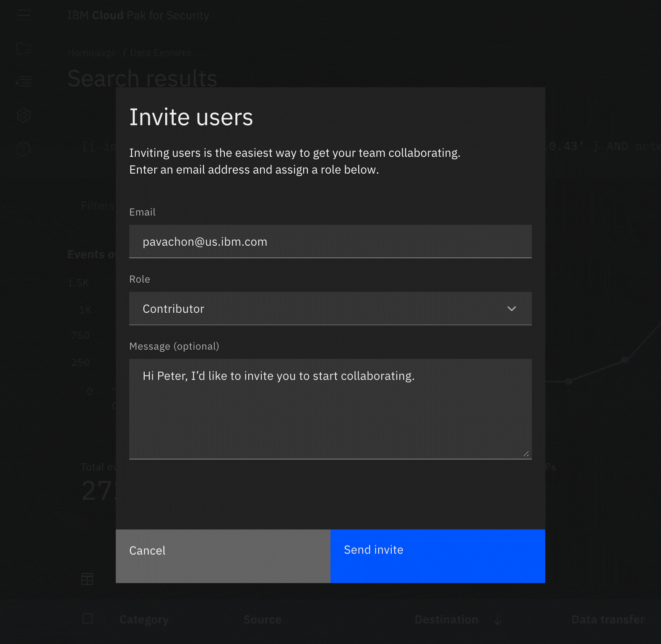Go to the Data Explorer breadcrumb
The height and width of the screenshot is (644, 661).
[x=161, y=53]
